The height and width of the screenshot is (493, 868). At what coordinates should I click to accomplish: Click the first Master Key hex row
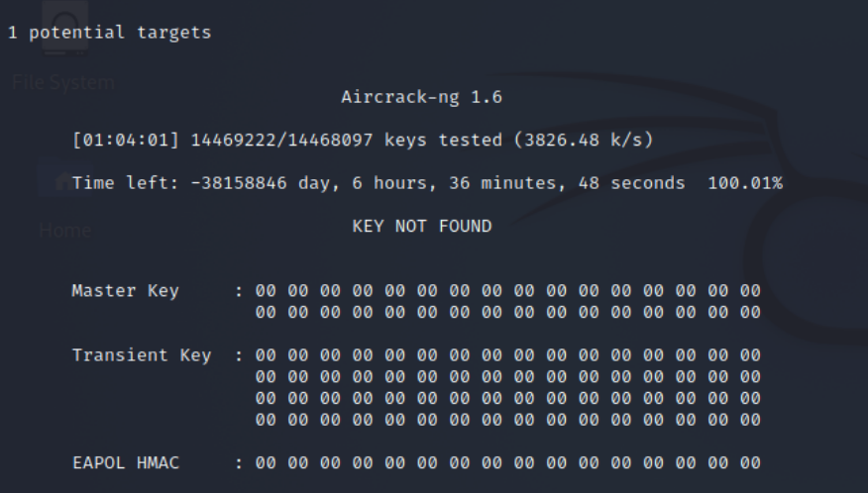507,291
